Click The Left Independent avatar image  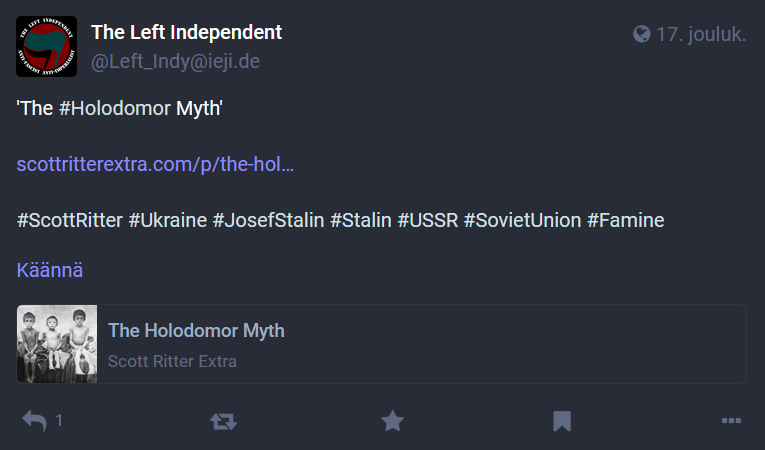47,47
